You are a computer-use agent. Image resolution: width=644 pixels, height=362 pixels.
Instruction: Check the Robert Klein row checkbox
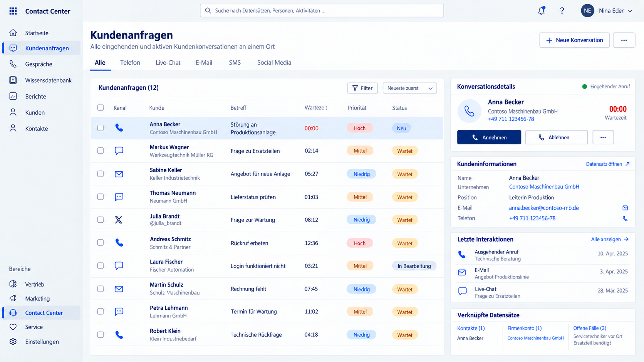coord(101,335)
